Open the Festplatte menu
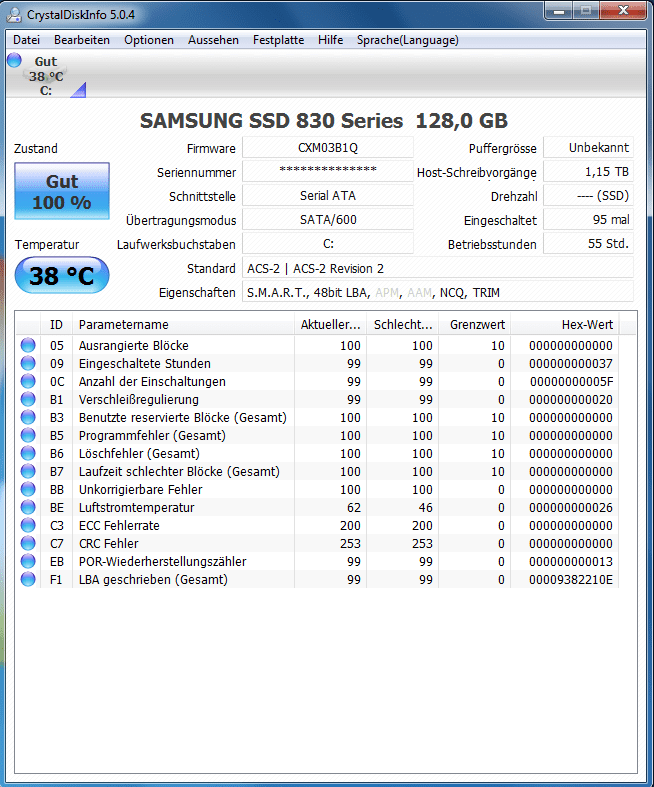 tap(279, 40)
